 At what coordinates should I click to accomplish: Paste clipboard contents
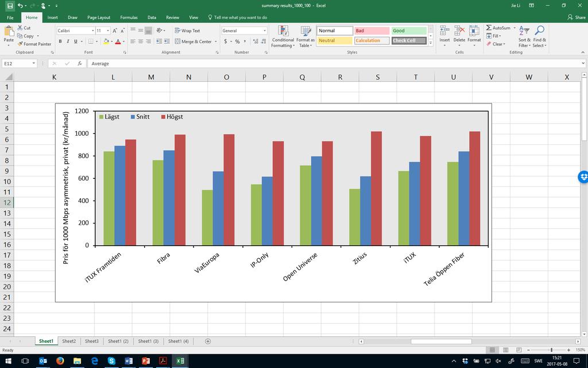[x=8, y=36]
